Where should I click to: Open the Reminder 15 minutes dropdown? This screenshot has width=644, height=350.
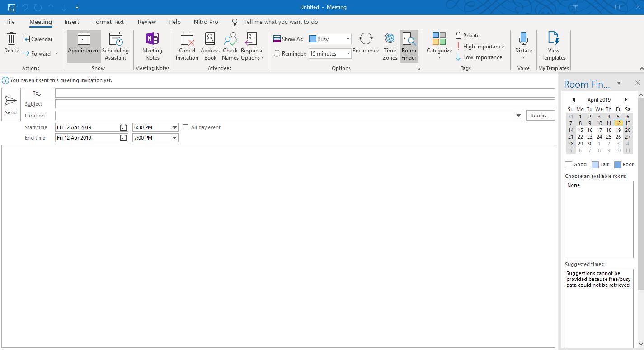pyautogui.click(x=348, y=54)
